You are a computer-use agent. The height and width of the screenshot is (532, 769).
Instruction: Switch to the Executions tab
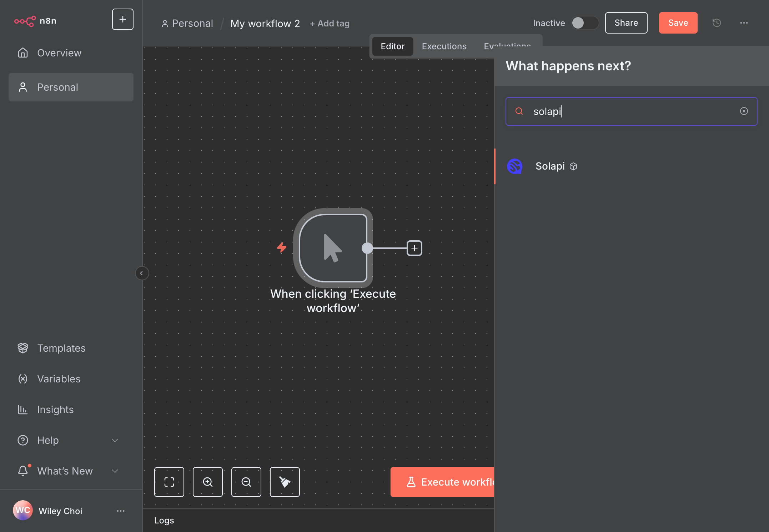pyautogui.click(x=444, y=46)
